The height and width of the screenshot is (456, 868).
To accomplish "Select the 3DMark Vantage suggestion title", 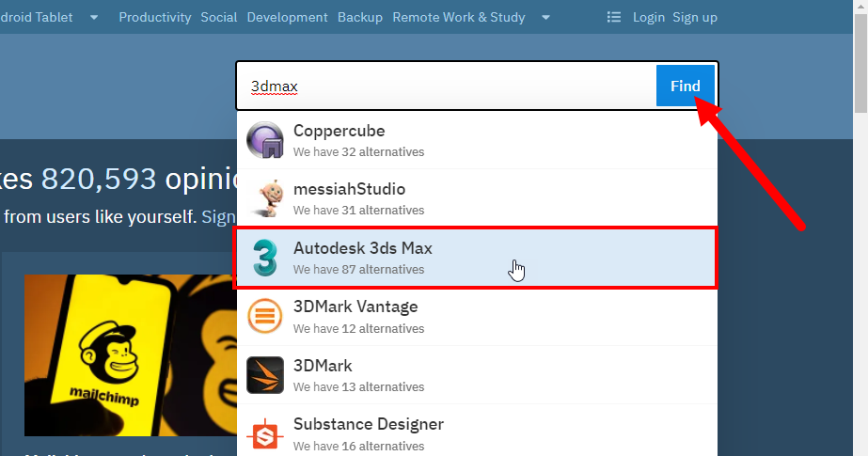I will coord(355,307).
